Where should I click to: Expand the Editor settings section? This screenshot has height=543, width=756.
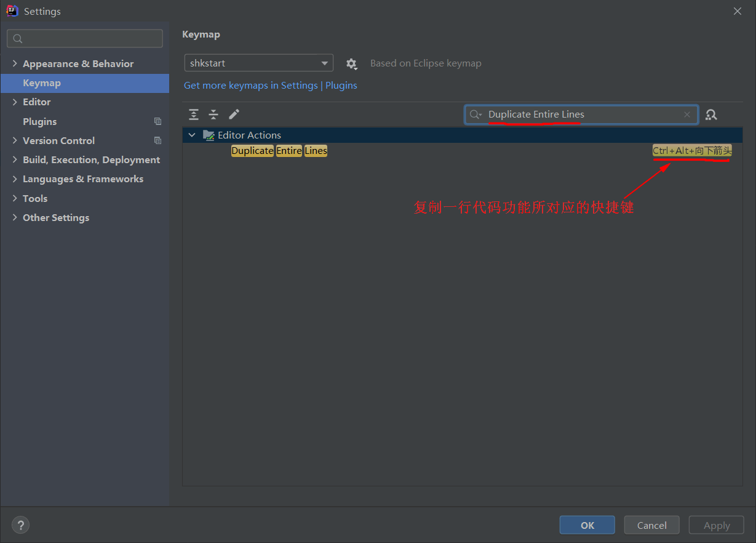point(15,102)
